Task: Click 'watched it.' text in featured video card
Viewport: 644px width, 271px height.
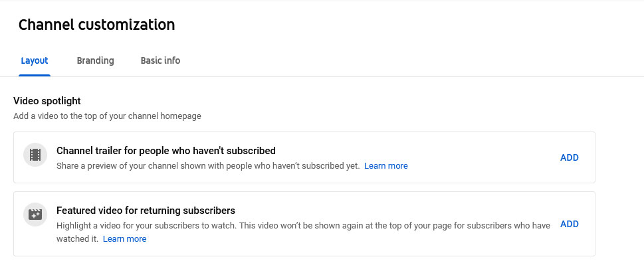Action: pyautogui.click(x=77, y=238)
